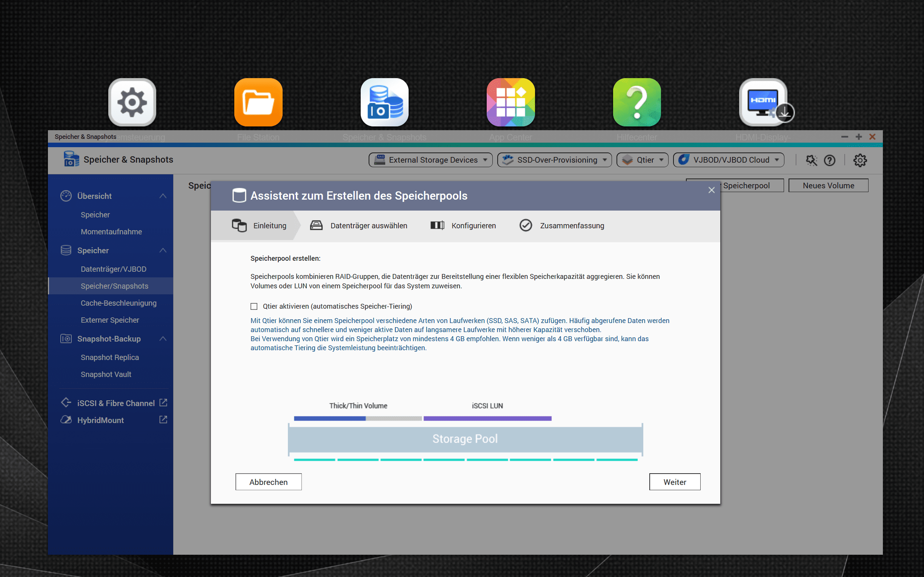The image size is (924, 577).
Task: Click the Speicher & Snapshots header logo
Action: 71,159
